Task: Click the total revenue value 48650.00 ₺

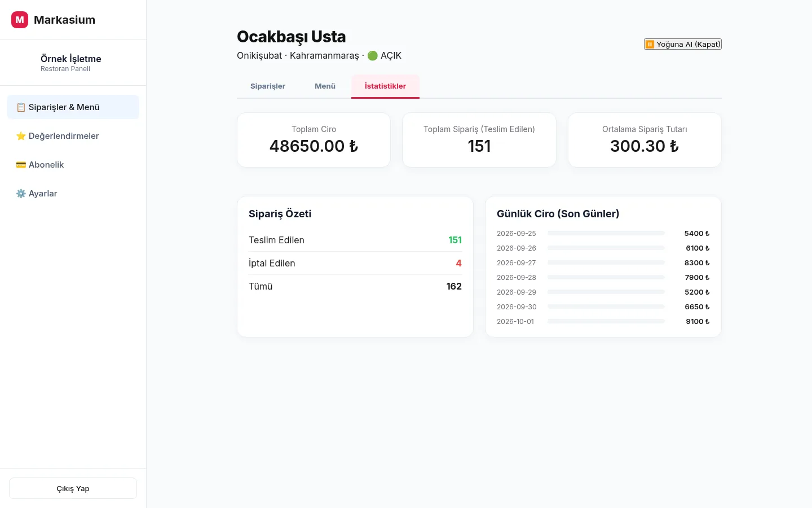Action: pos(314,146)
